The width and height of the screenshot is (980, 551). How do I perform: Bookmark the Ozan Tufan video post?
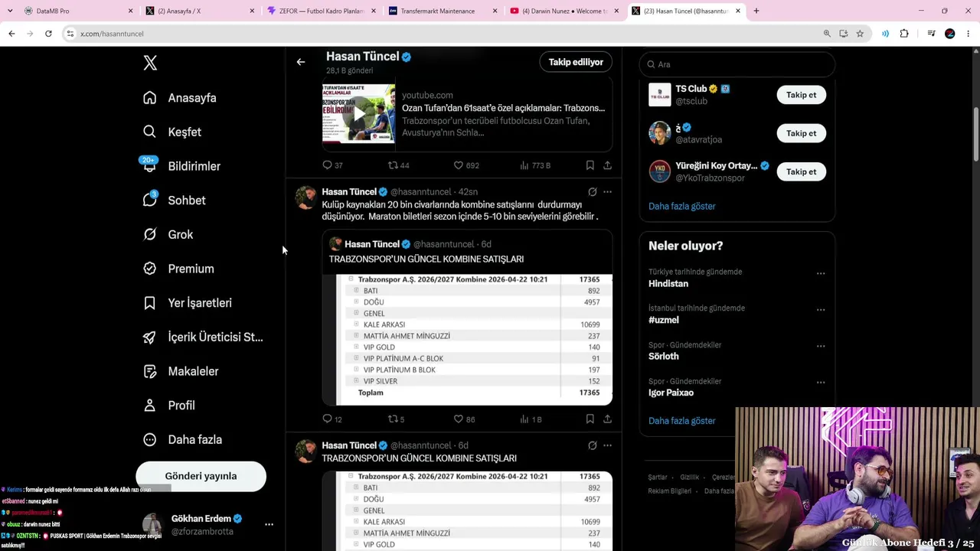tap(590, 165)
